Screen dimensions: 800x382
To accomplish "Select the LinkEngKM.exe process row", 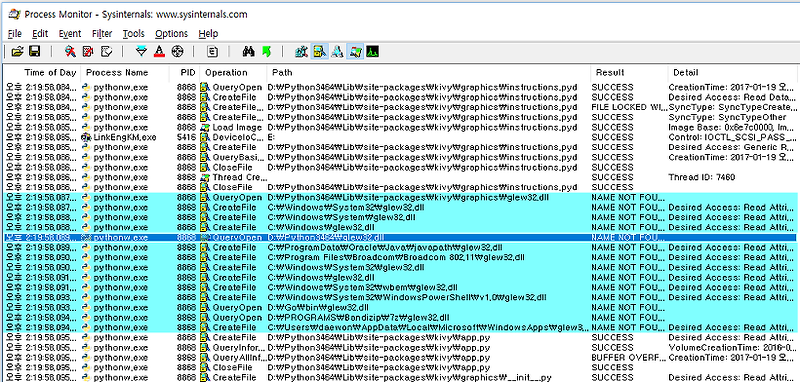I will pos(399,137).
